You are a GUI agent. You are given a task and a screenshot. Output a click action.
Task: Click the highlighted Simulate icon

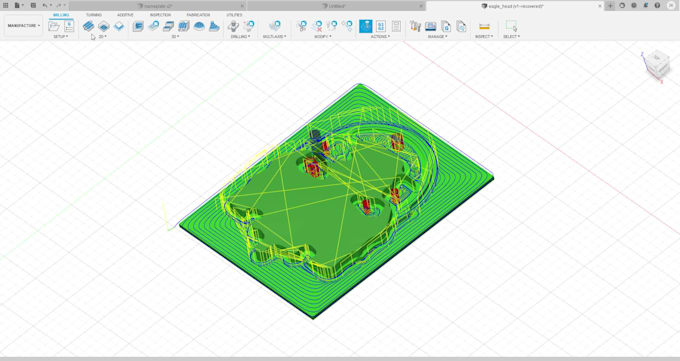(x=366, y=26)
